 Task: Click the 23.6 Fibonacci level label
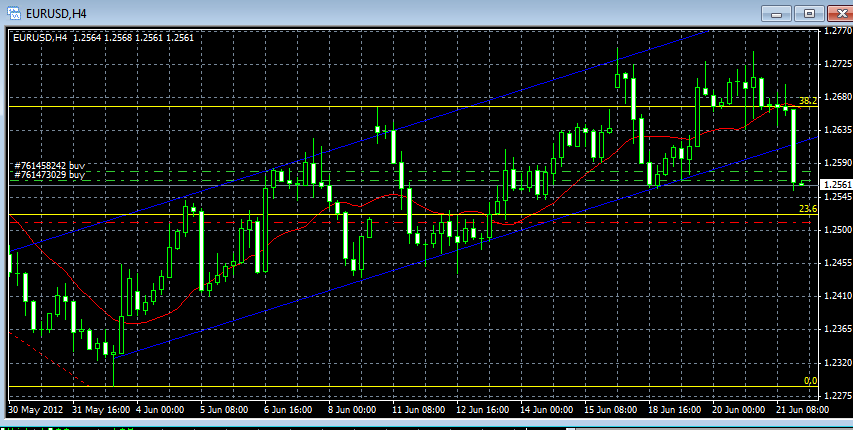click(808, 208)
